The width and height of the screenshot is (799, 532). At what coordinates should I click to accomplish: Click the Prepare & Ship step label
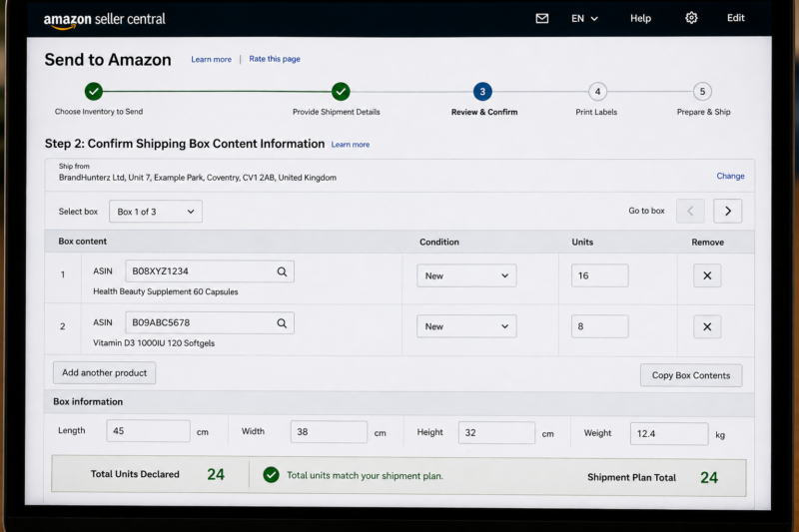[703, 112]
